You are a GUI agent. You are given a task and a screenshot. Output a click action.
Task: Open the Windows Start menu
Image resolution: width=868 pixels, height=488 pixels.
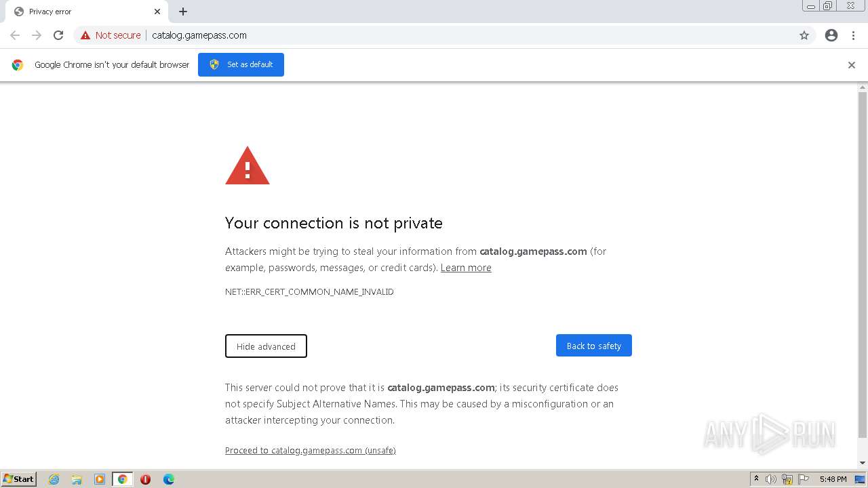(19, 479)
